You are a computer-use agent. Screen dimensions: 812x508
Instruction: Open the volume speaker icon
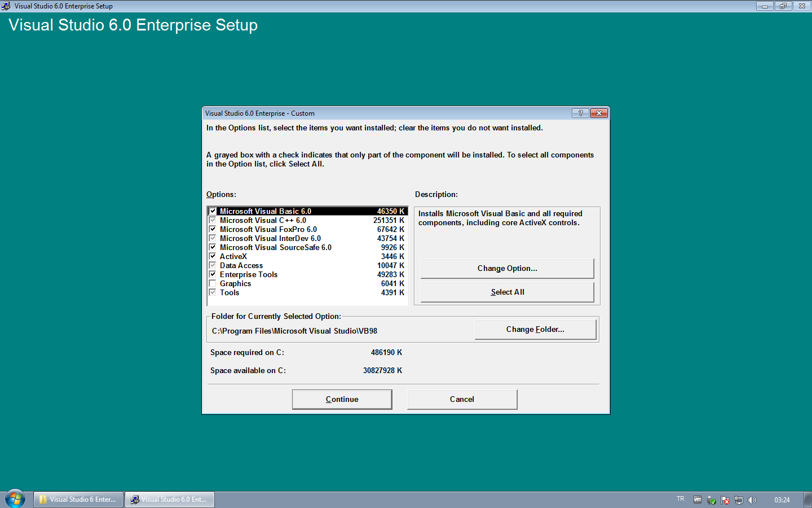[x=752, y=500]
